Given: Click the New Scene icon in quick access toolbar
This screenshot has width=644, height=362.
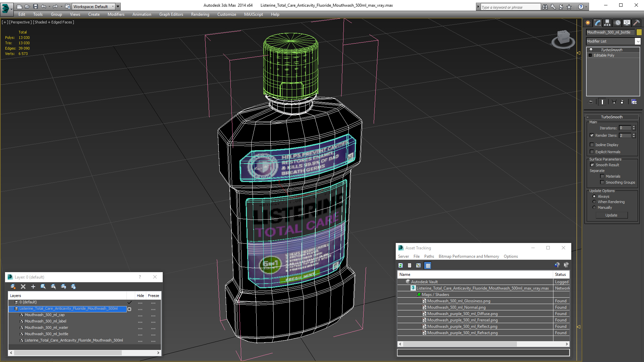Looking at the screenshot, I should click(19, 6).
